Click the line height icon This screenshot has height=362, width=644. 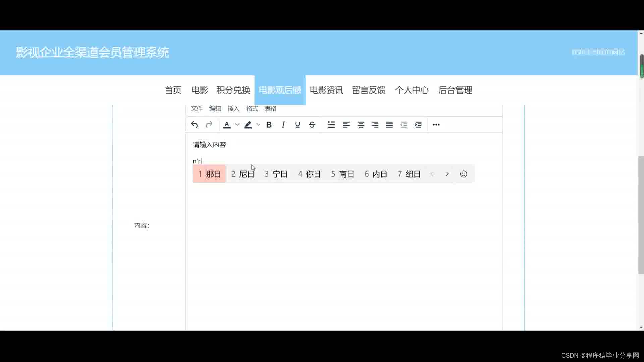pyautogui.click(x=331, y=125)
